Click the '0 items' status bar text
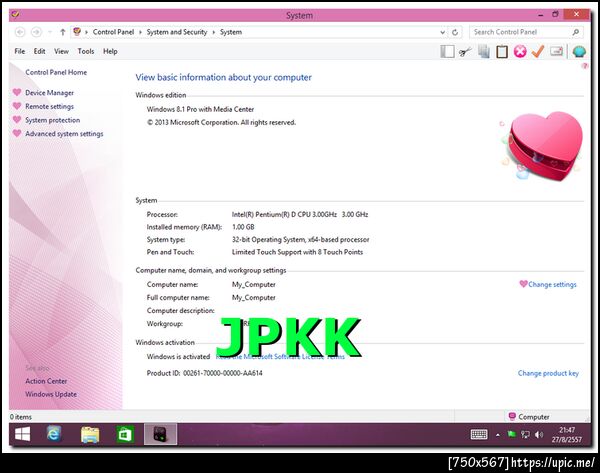The width and height of the screenshot is (600, 473). click(x=21, y=417)
